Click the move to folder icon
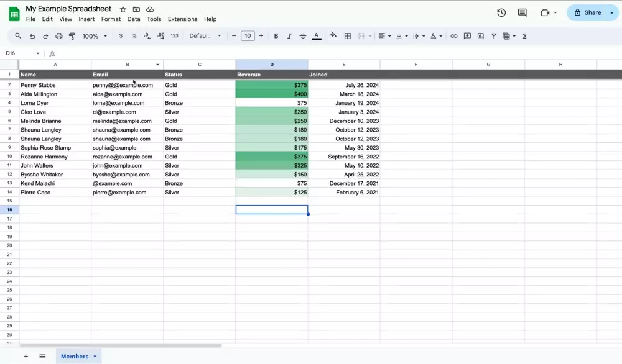622x364 pixels. tap(136, 9)
